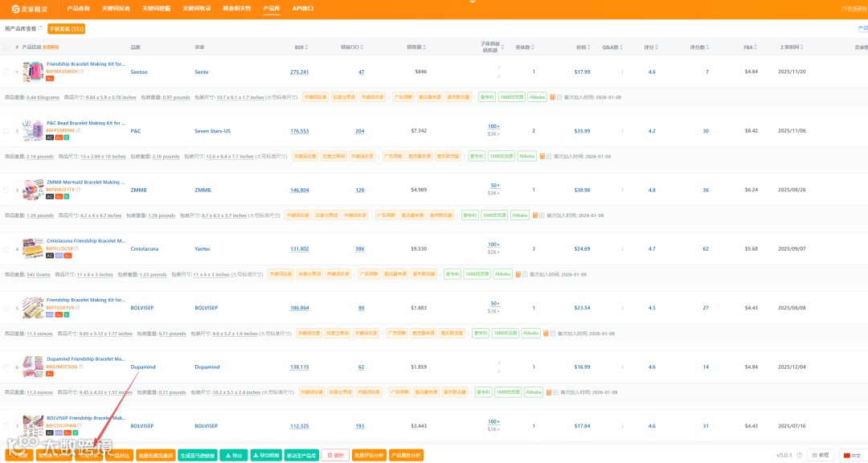
Task: Copy ASIN B0FCDCFPW8 with copy icon
Action: pyautogui.click(x=80, y=426)
